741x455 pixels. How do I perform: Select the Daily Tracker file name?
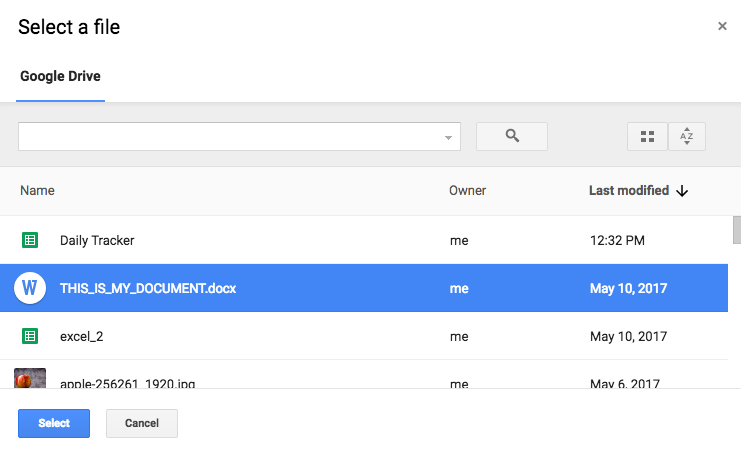point(97,240)
